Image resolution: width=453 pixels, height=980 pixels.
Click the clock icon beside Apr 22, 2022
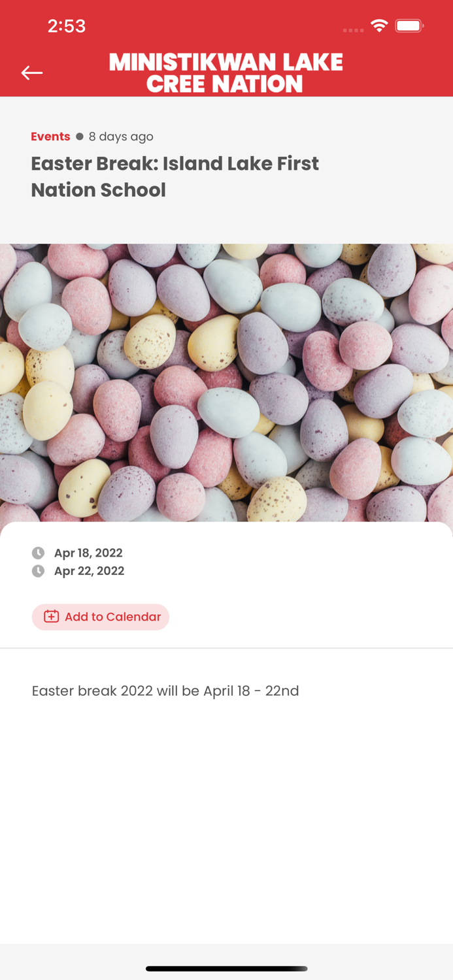click(39, 571)
